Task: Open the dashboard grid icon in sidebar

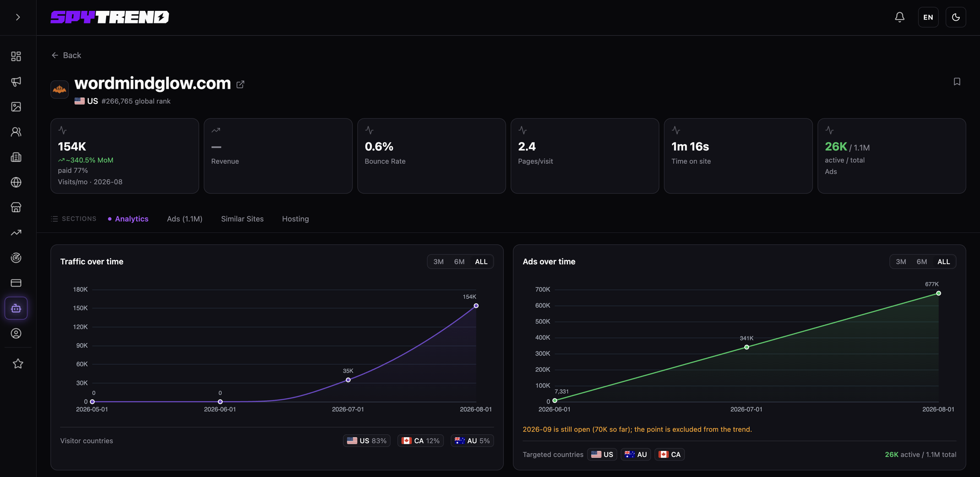Action: tap(16, 57)
